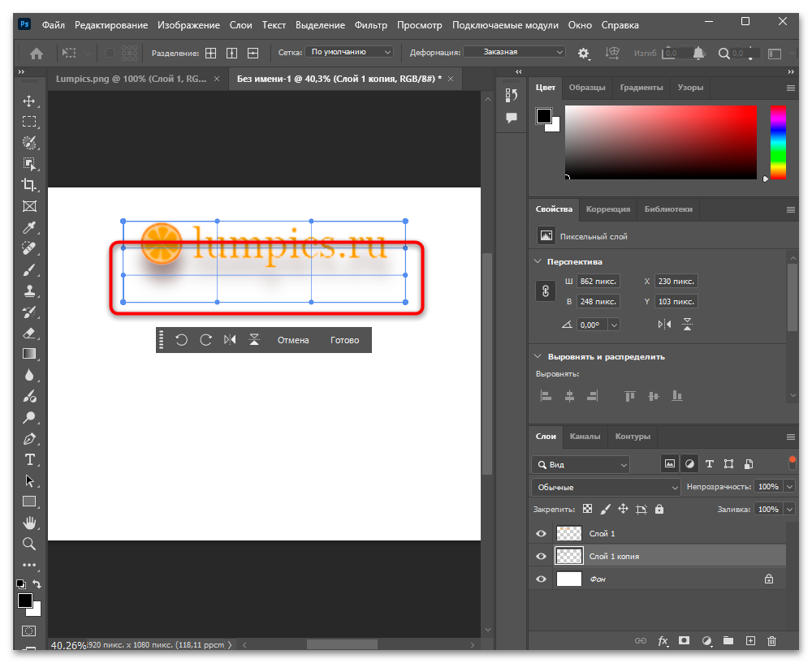Open the Слои menu

[241, 25]
